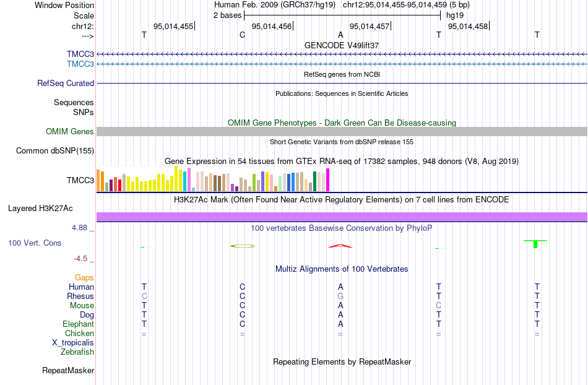Click the Rhesus species label

click(80, 296)
